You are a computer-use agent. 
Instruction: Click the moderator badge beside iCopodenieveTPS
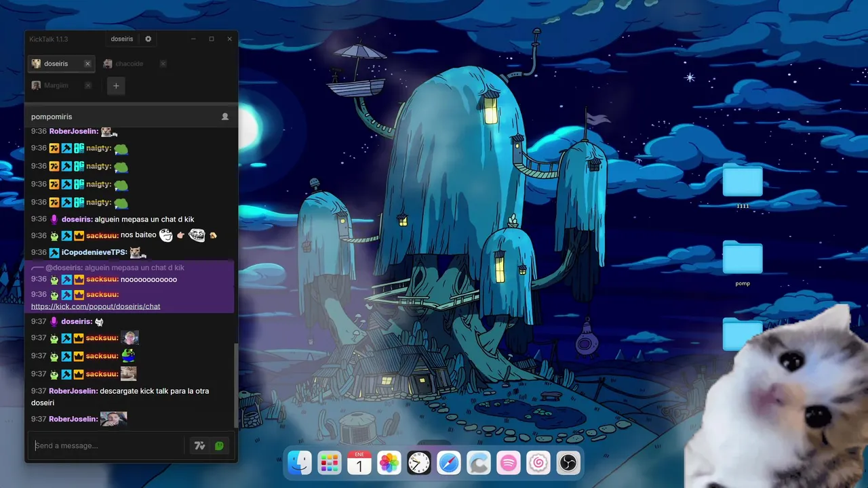(54, 253)
